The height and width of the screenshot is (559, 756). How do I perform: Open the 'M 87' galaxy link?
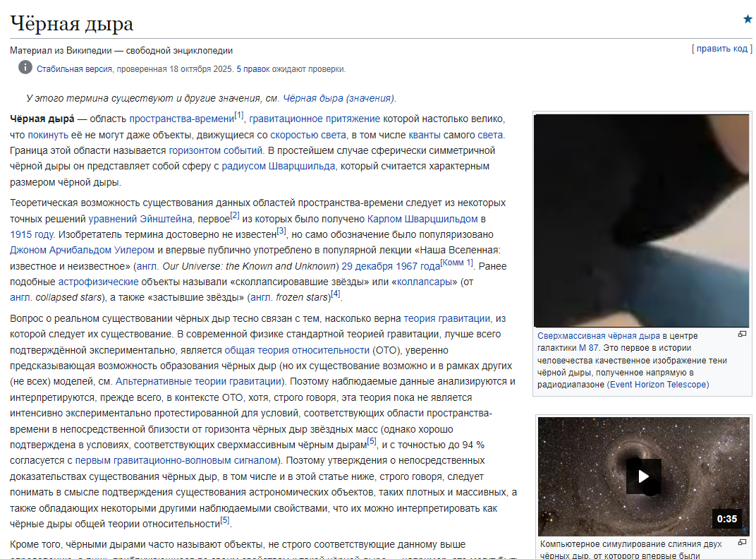(589, 347)
